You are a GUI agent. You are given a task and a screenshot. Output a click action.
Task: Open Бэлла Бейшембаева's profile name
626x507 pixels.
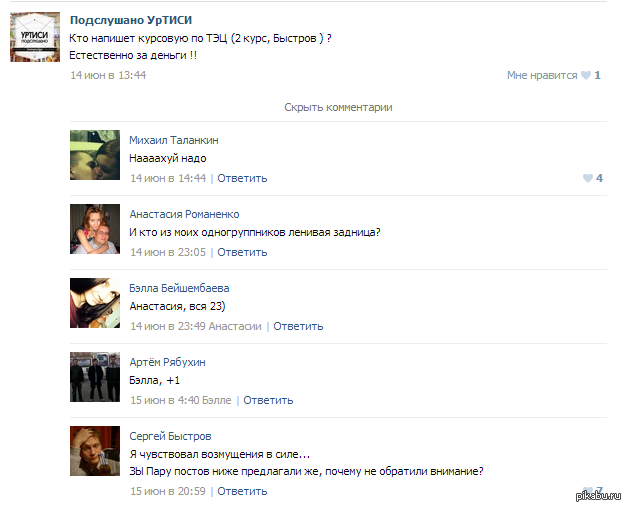point(179,288)
